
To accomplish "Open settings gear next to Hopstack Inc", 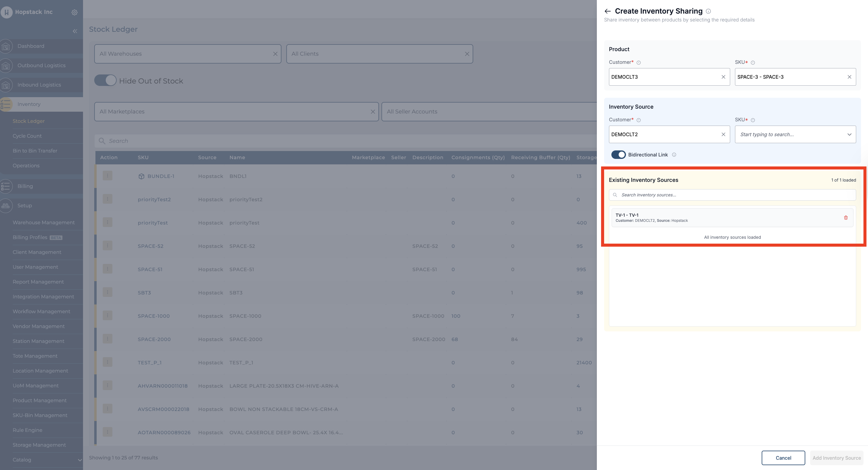I will (75, 12).
